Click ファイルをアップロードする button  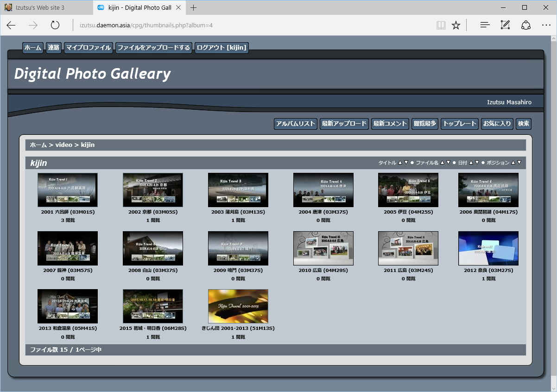coord(153,48)
